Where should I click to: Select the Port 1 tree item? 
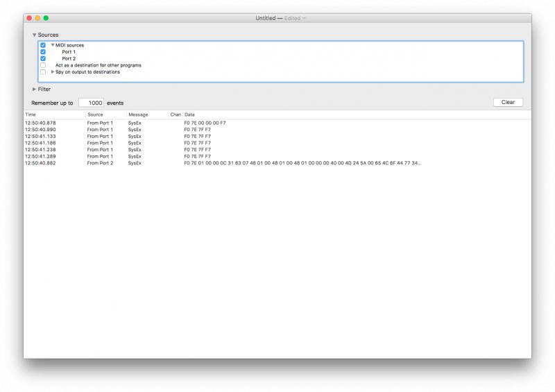pos(69,52)
